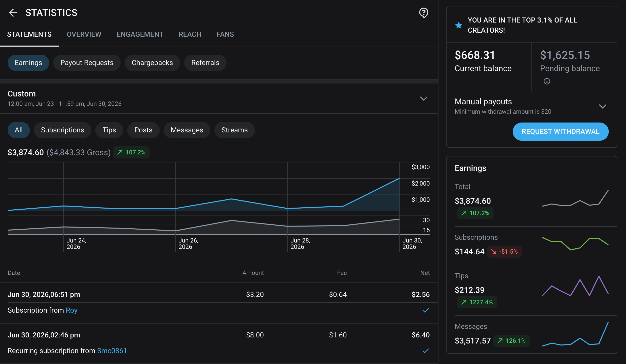Click the $8.00 amount cell

coord(255,335)
